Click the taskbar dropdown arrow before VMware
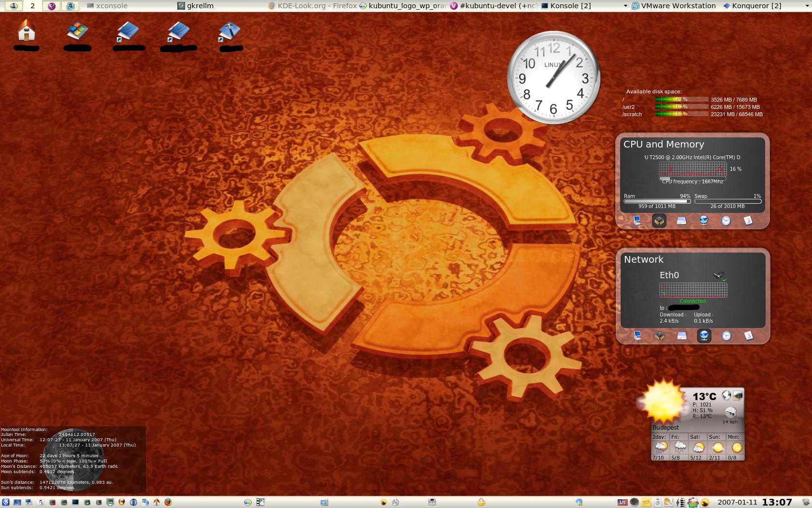 pyautogui.click(x=625, y=6)
